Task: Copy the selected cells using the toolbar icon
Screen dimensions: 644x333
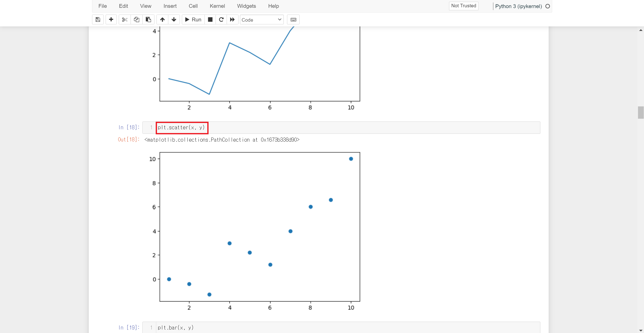Action: tap(136, 20)
